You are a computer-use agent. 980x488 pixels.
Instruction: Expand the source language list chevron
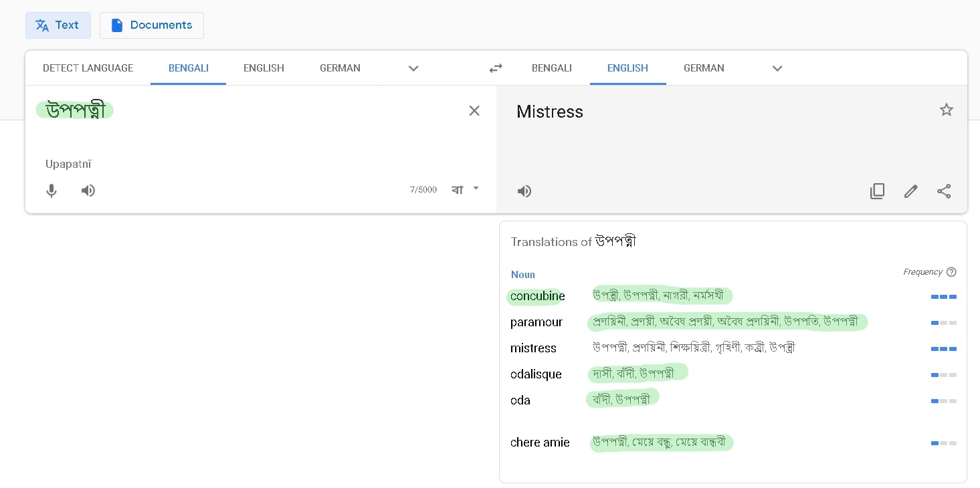413,68
